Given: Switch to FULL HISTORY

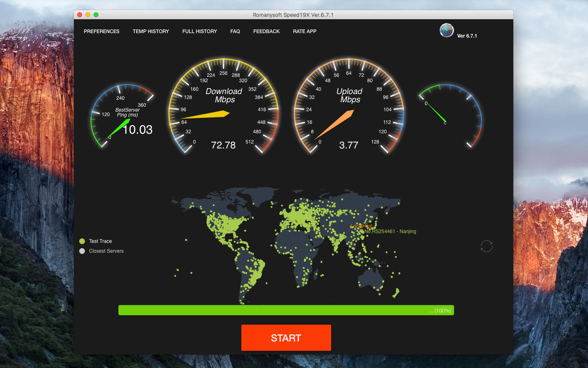Looking at the screenshot, I should tap(200, 31).
